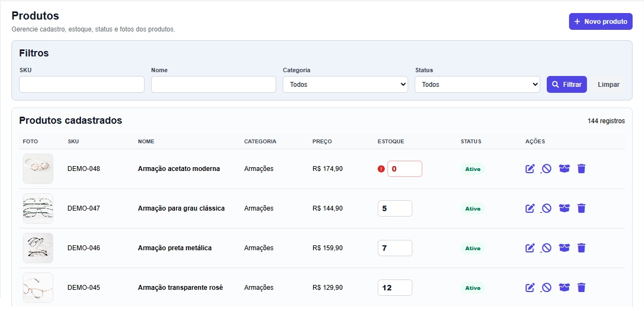Clear filters with the Limpar button
Viewport: 644px width, 311px height.
(609, 85)
